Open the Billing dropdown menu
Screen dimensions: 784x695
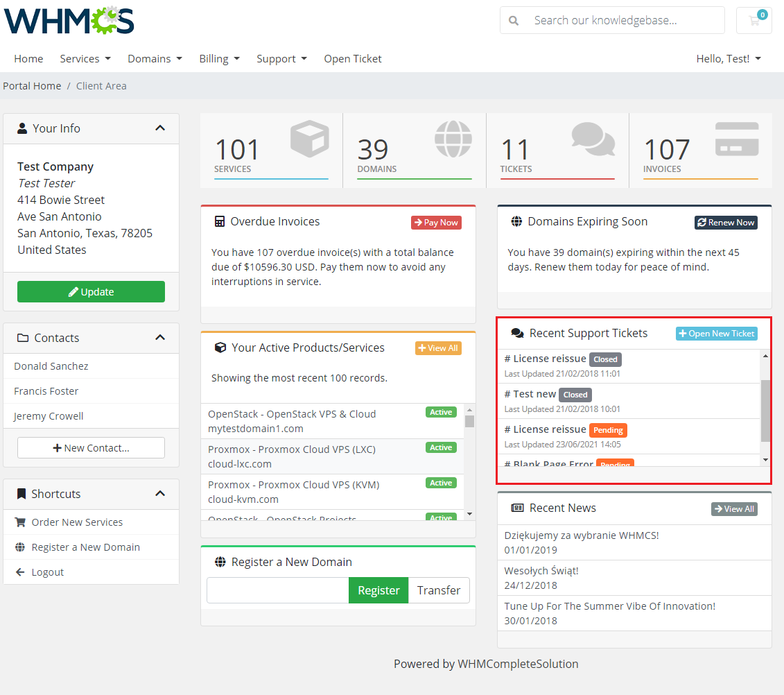click(220, 58)
